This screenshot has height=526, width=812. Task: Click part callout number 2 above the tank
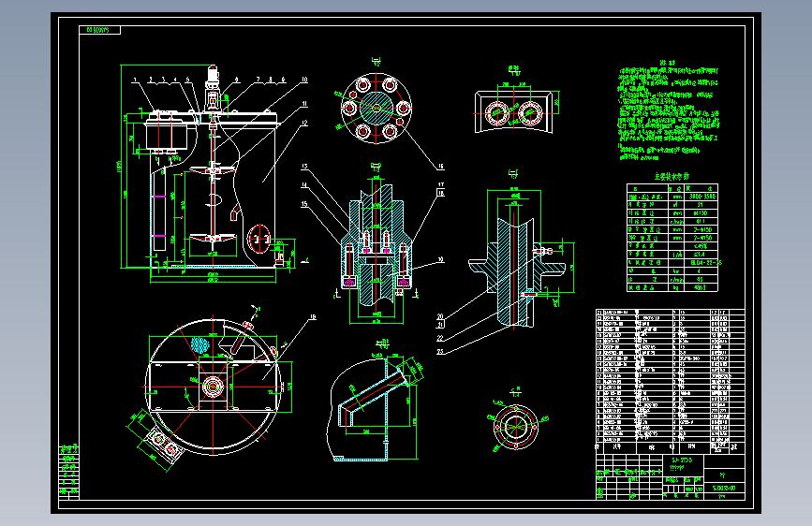[x=151, y=80]
